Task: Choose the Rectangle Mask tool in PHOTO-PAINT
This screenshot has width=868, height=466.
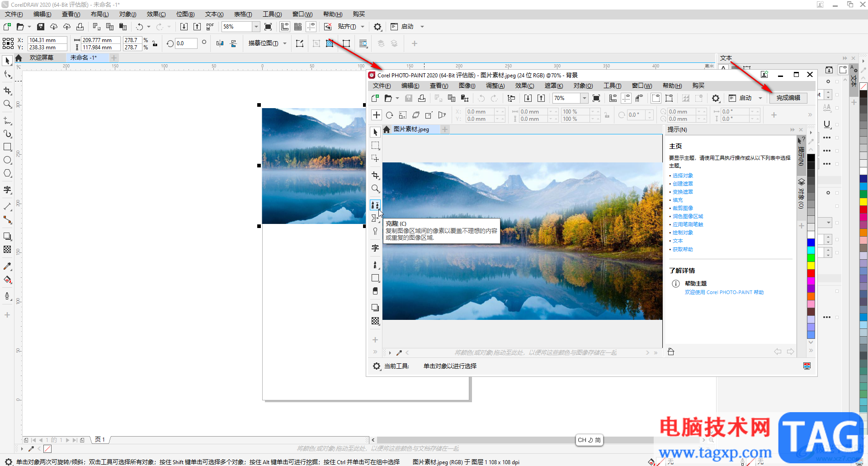Action: (375, 145)
